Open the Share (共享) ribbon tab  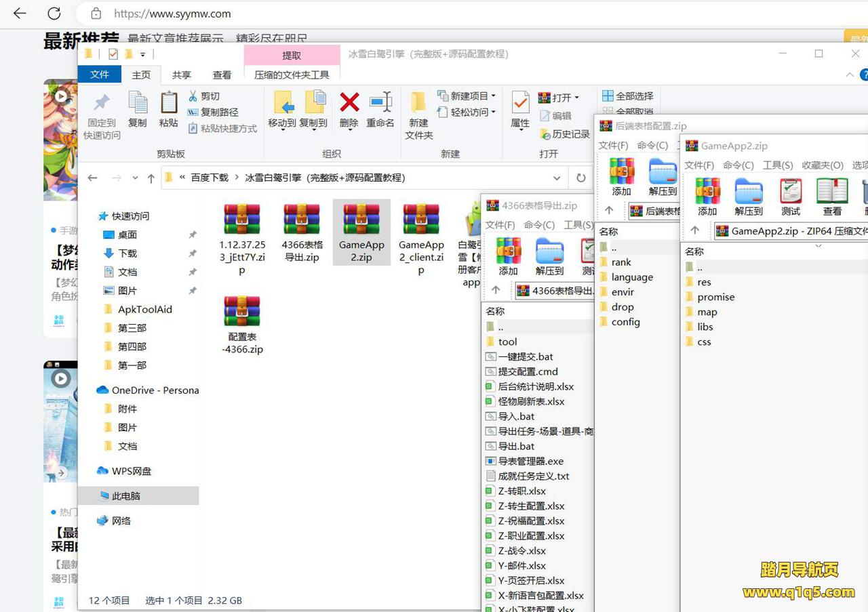[x=181, y=75]
